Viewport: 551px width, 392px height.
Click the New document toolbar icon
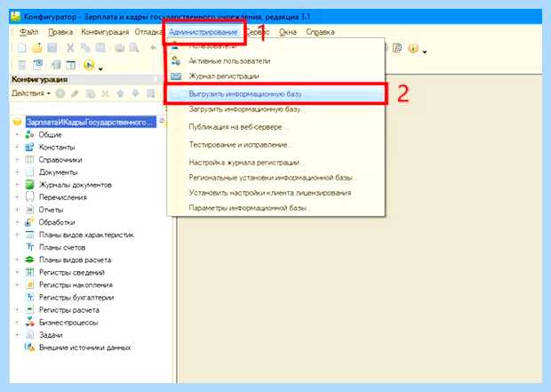click(x=22, y=47)
